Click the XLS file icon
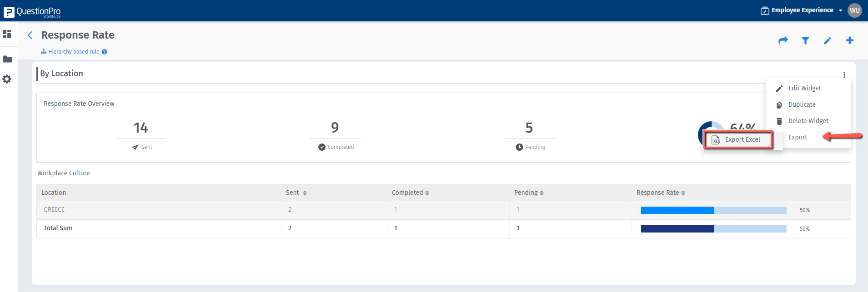 pyautogui.click(x=716, y=140)
